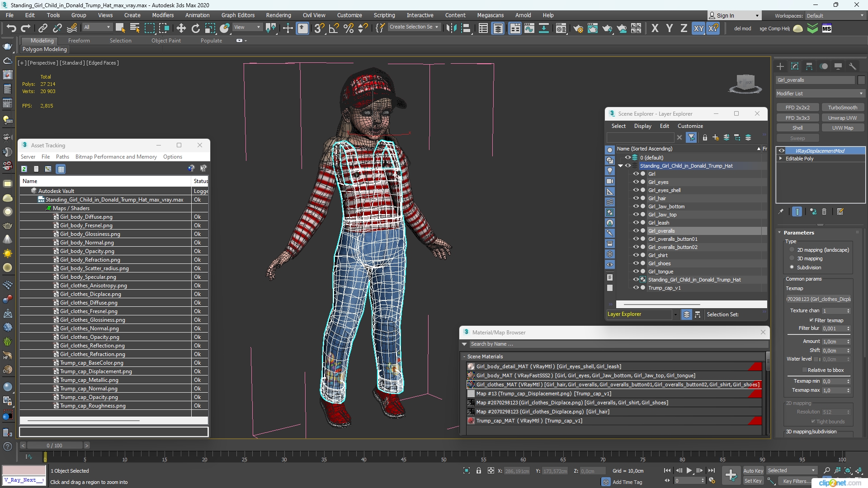Click the Undo arrow icon
This screenshot has width=868, height=488.
(x=11, y=28)
